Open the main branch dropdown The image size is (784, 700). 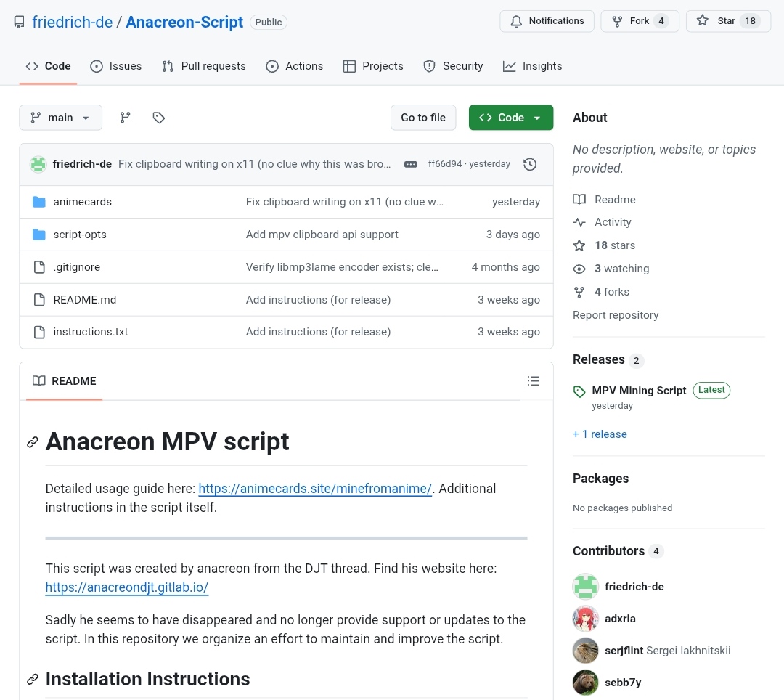60,118
